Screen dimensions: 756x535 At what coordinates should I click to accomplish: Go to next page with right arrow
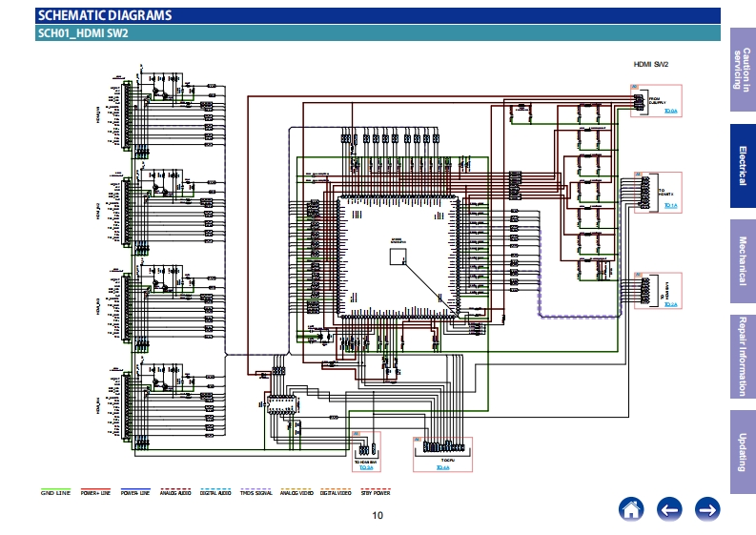tap(706, 509)
